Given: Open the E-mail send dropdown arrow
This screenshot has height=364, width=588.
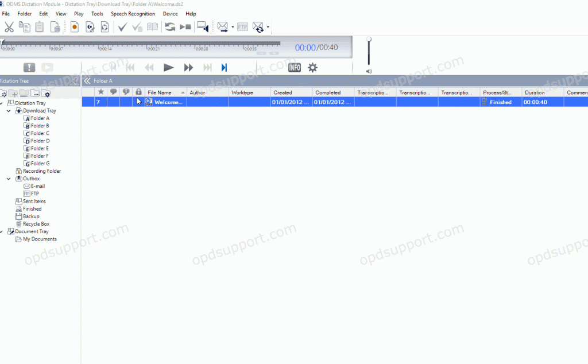Looking at the screenshot, I should pos(232,26).
